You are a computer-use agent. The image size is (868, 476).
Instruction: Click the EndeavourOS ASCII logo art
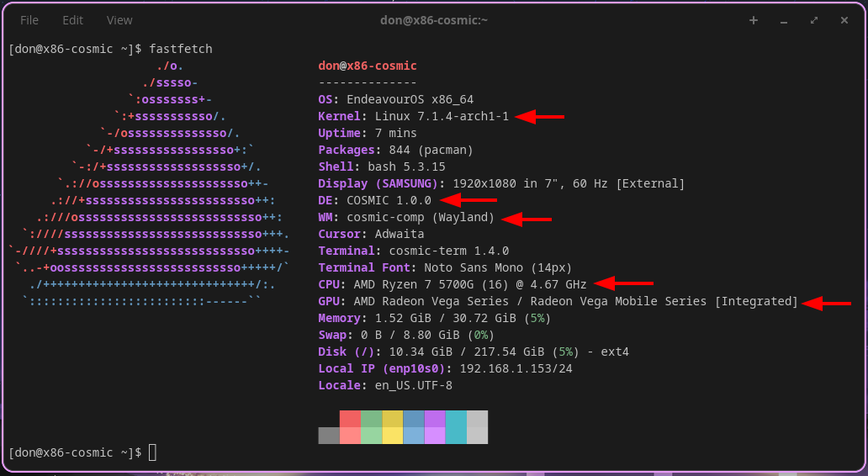pos(150,183)
